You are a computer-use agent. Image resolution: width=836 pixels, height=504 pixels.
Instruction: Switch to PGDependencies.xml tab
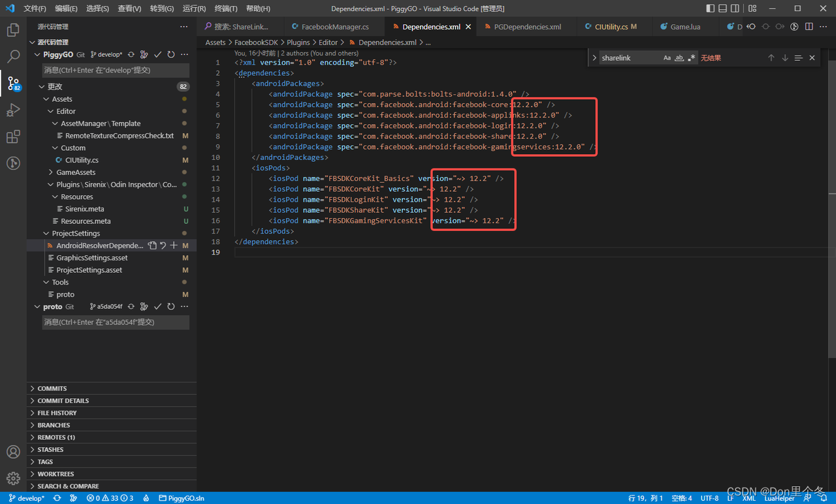point(527,27)
